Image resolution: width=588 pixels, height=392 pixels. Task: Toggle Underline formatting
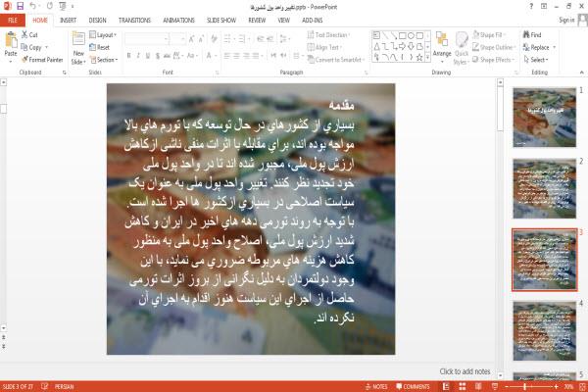[x=148, y=56]
